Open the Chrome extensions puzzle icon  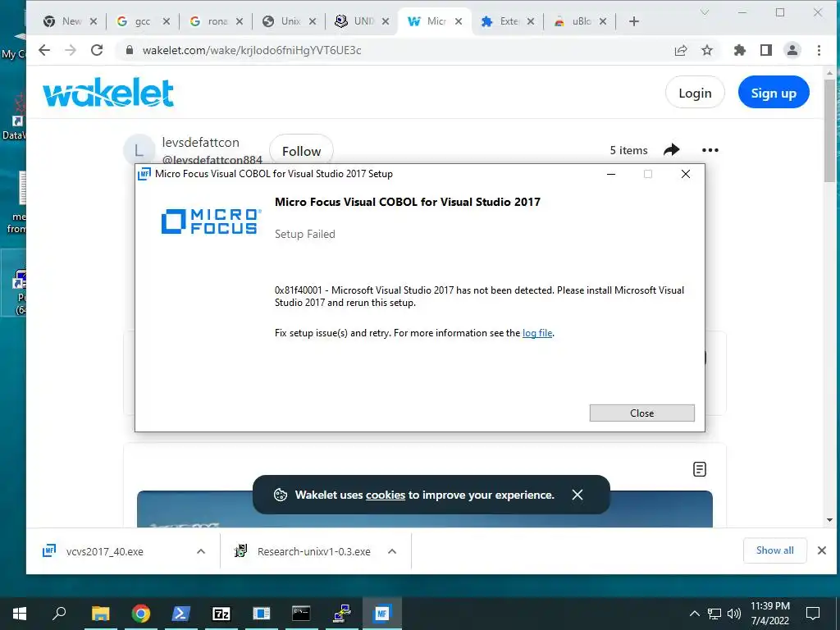(740, 50)
